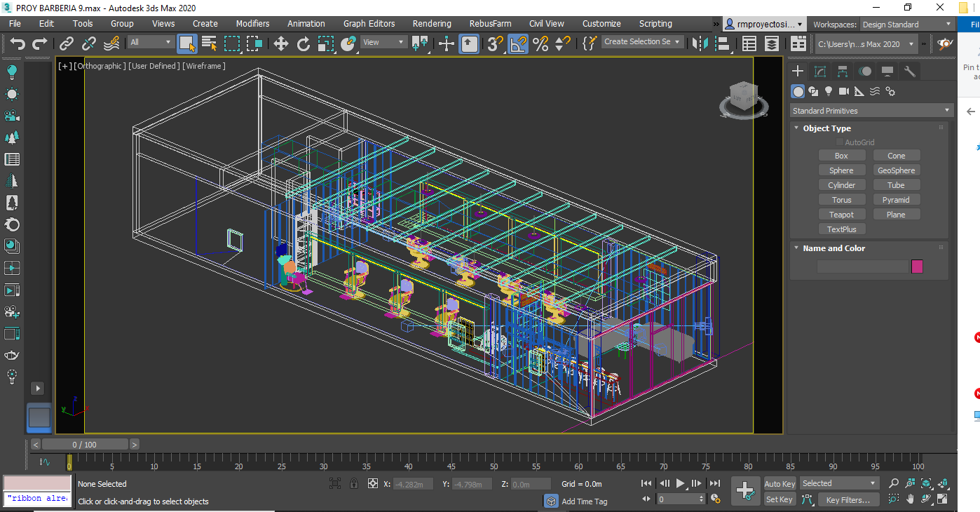This screenshot has height=512, width=980.
Task: Select the Select and Move tool
Action: pos(280,43)
